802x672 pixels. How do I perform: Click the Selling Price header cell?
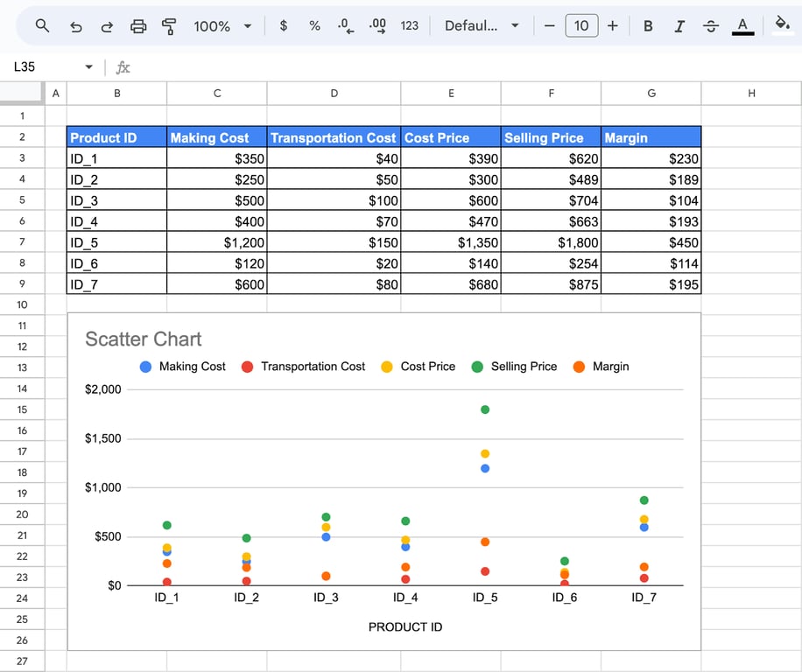click(x=551, y=137)
